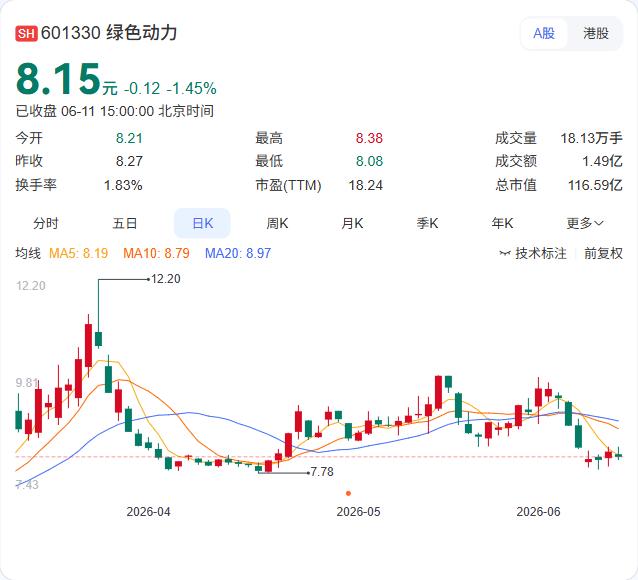Viewport: 638px width, 580px height.
Task: Click the current price 8.15
Action: [58, 79]
